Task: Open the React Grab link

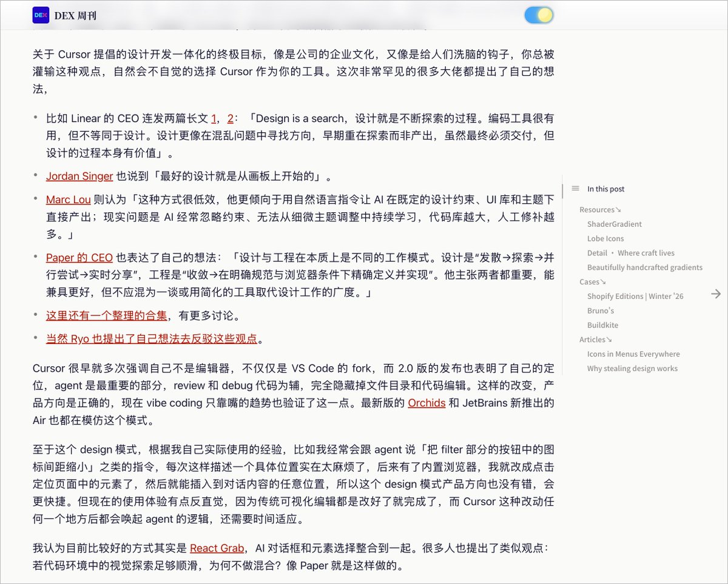Action: 217,548
